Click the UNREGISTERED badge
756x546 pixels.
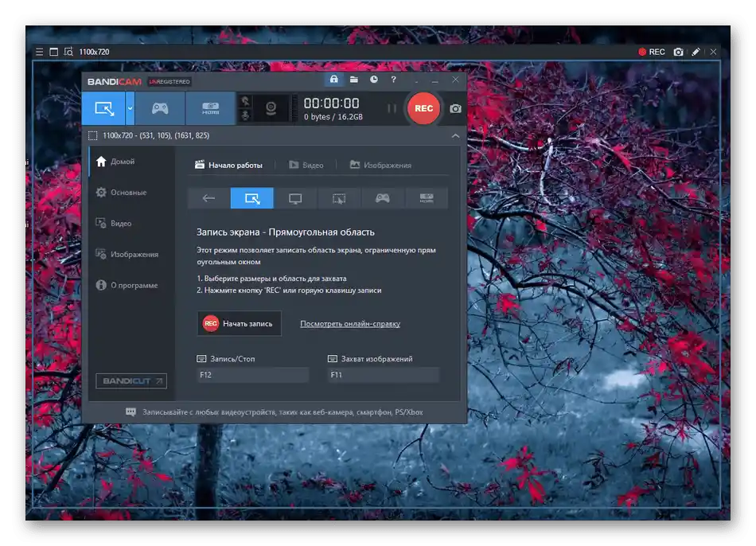pos(170,81)
